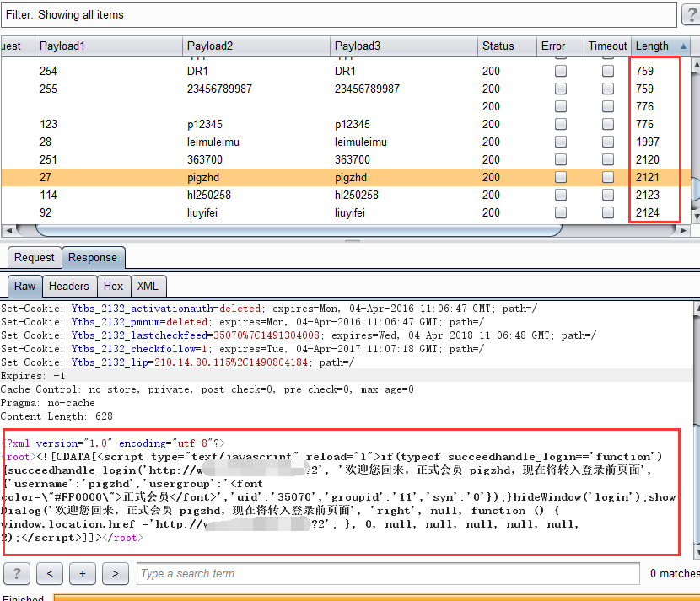The image size is (700, 601).
Task: Switch to the Request tab
Action: [x=35, y=258]
